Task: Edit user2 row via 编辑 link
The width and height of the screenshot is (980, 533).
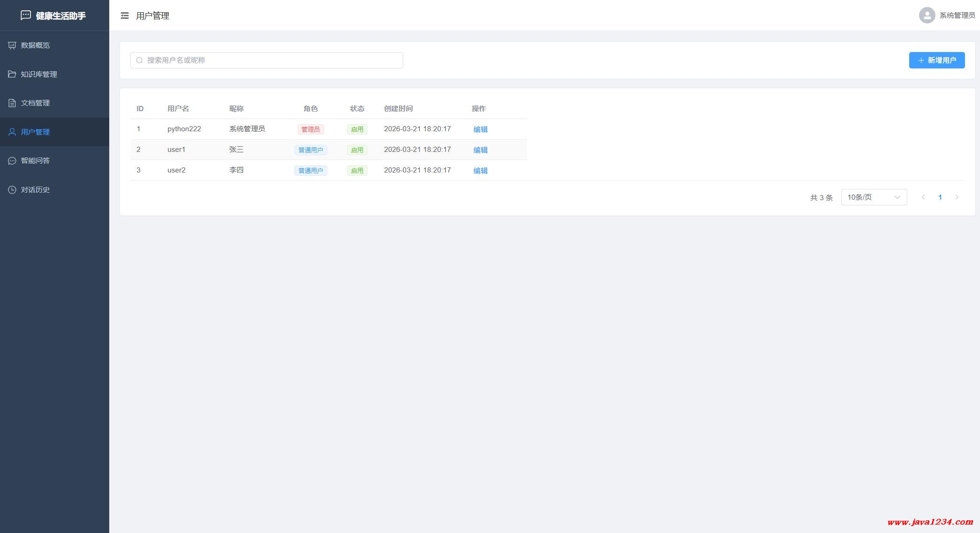Action: pyautogui.click(x=480, y=171)
